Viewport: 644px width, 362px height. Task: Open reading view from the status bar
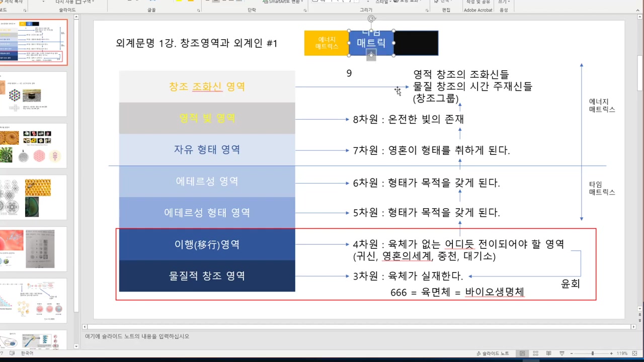point(549,353)
